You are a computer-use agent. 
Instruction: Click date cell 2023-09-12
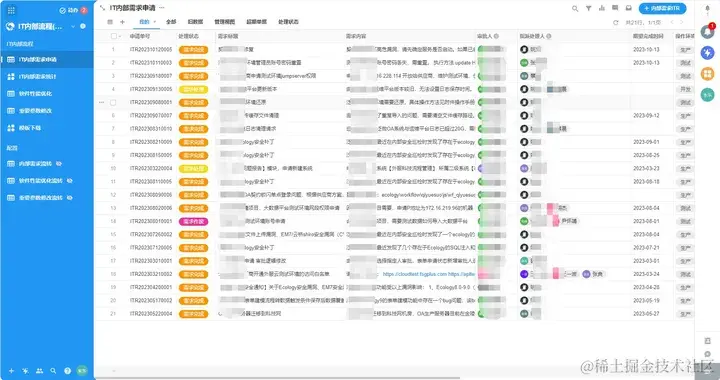pos(646,116)
